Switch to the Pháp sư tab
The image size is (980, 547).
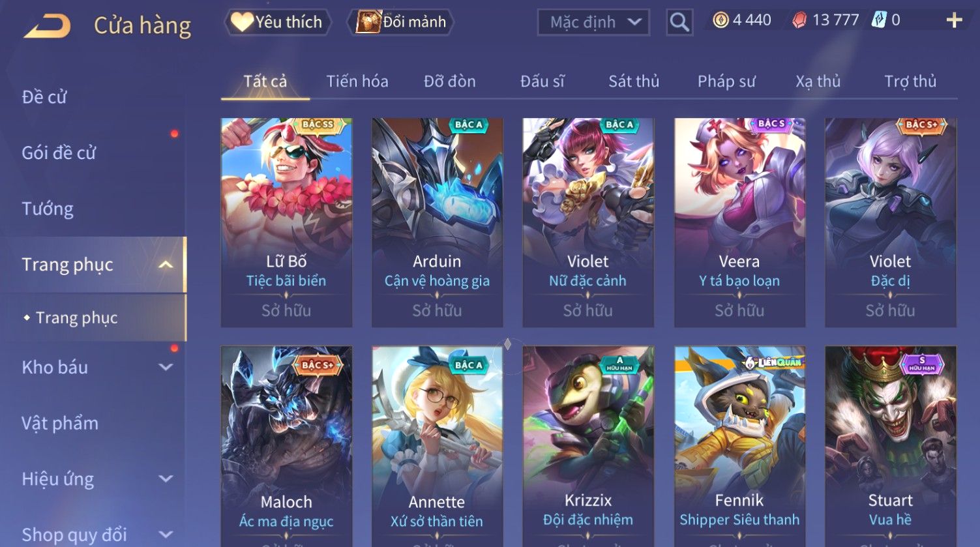coord(726,81)
